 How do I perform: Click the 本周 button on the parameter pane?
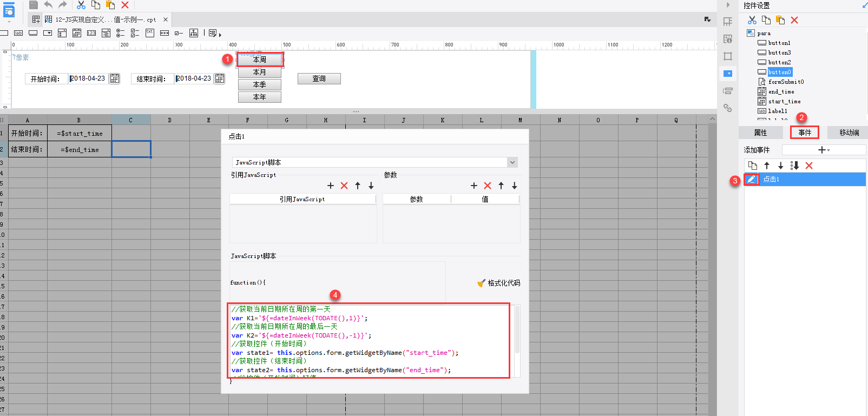[x=260, y=60]
